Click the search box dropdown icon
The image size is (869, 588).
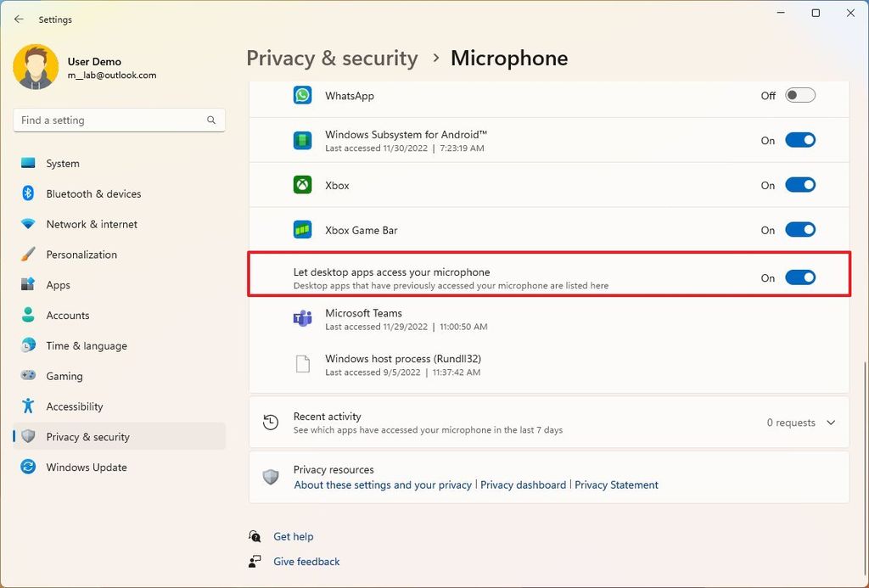(210, 120)
